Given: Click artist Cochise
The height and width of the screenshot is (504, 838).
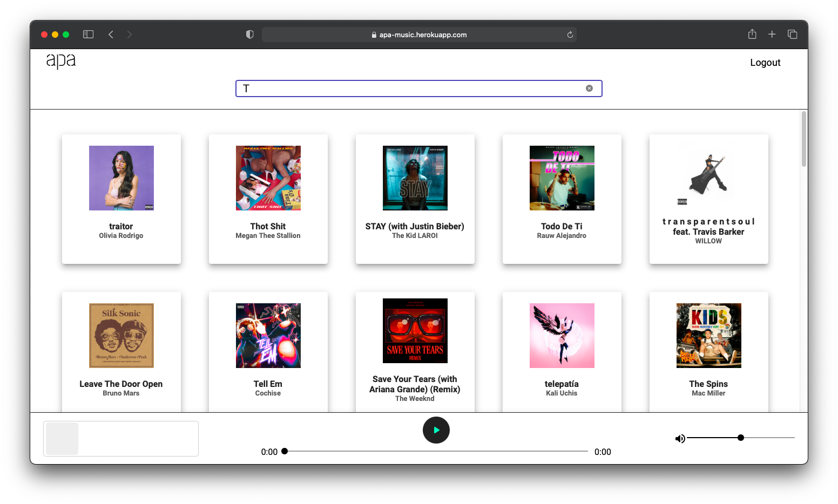Looking at the screenshot, I should point(268,393).
